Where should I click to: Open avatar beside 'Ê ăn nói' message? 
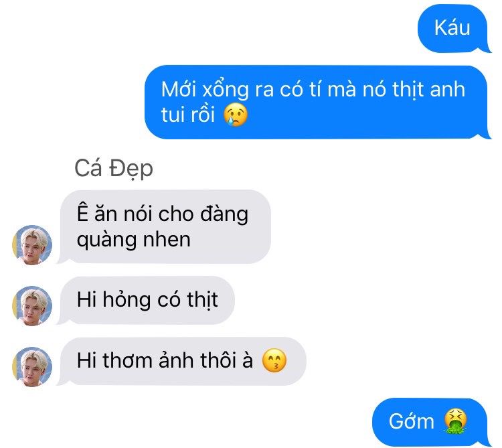[x=32, y=245]
